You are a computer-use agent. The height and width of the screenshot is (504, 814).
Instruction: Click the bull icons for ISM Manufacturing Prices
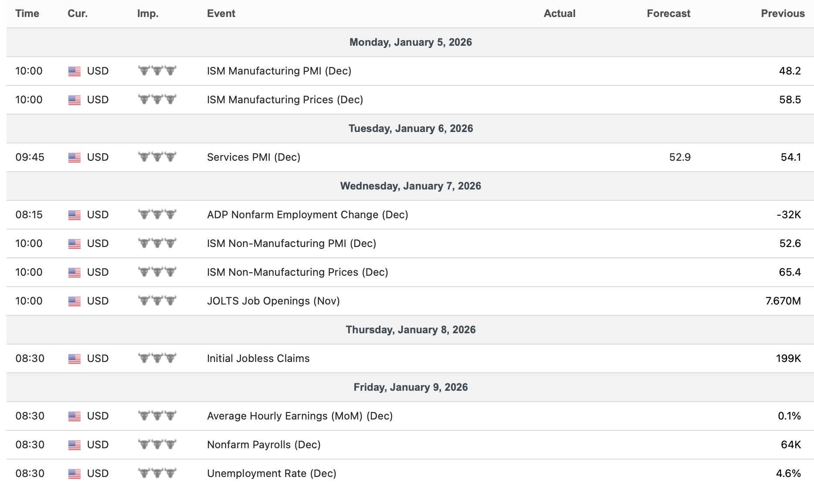(157, 99)
